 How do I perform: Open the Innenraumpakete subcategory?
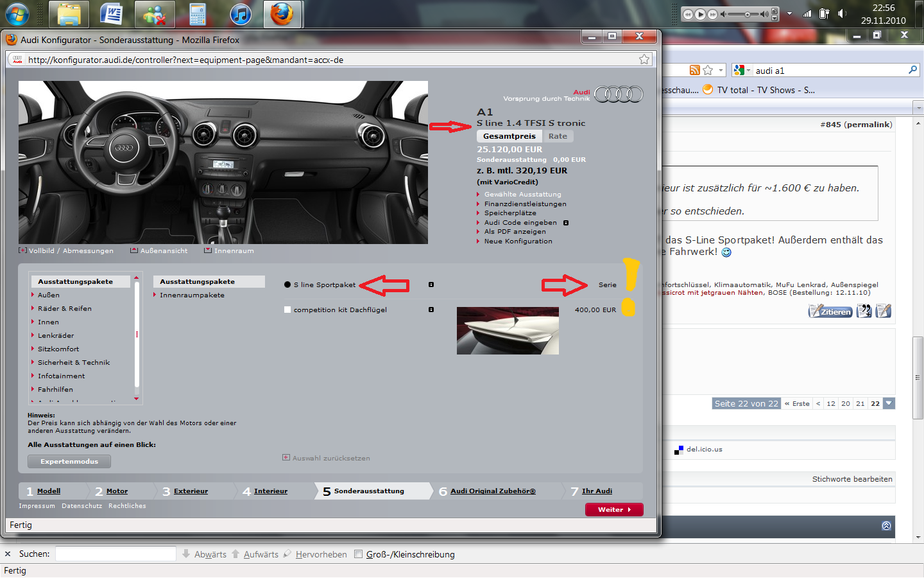[x=192, y=295]
